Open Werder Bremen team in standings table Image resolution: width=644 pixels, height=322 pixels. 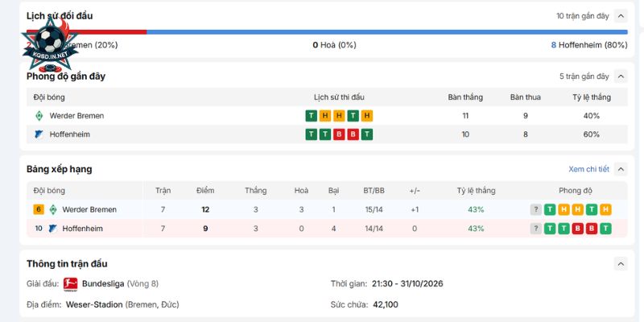89,209
